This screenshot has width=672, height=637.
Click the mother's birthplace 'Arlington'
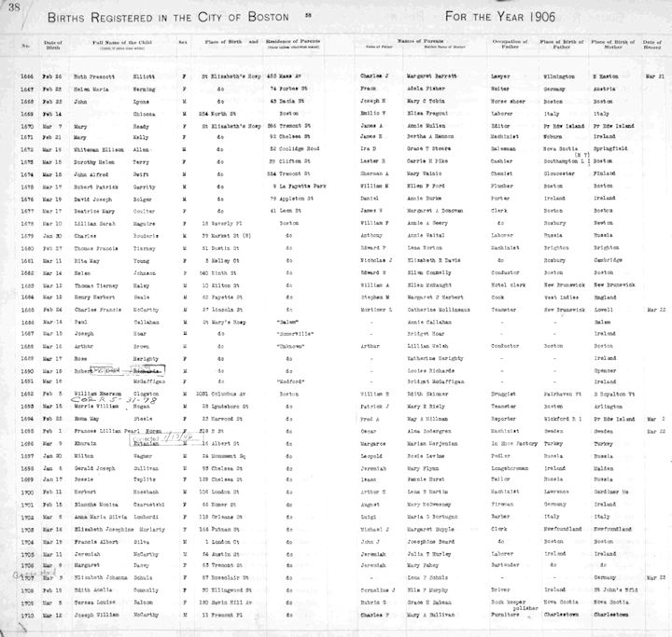coord(608,406)
